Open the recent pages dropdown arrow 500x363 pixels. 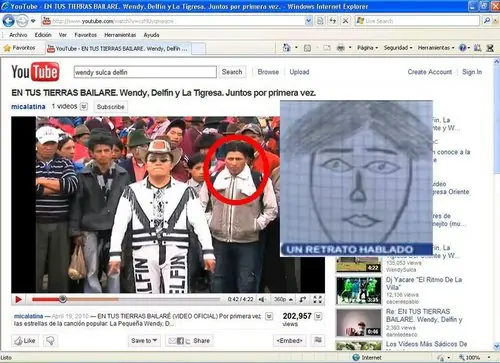tap(33, 21)
